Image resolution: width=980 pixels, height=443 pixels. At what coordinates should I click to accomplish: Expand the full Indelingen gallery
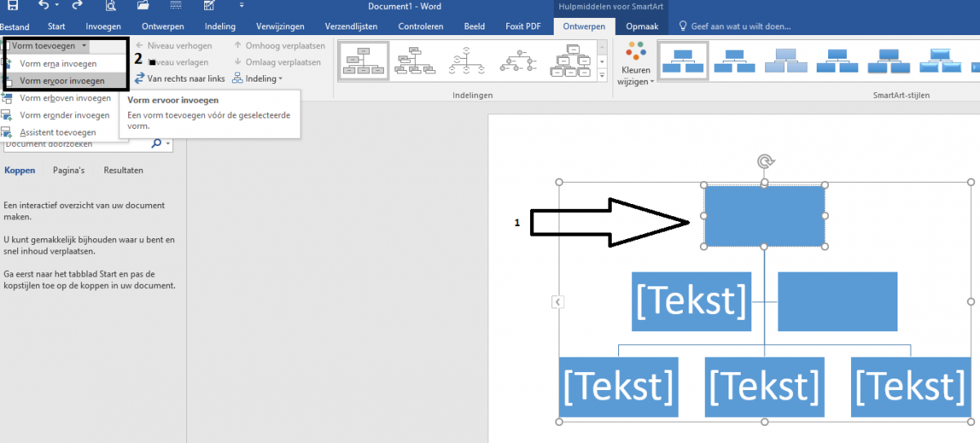point(603,75)
